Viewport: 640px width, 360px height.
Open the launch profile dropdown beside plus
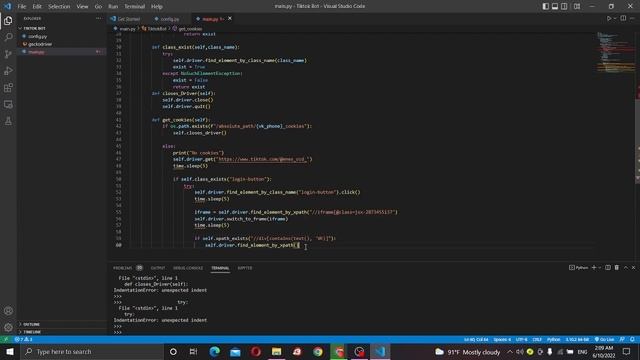pyautogui.click(x=600, y=267)
